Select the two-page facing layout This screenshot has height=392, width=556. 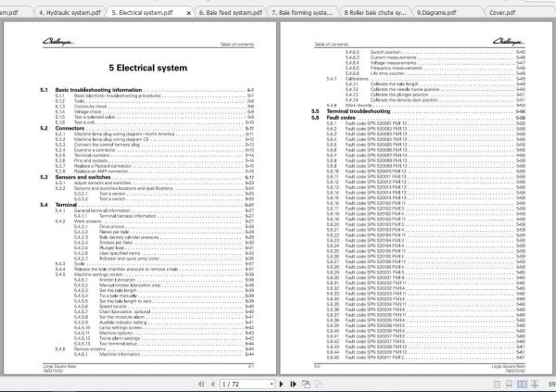pos(522,385)
